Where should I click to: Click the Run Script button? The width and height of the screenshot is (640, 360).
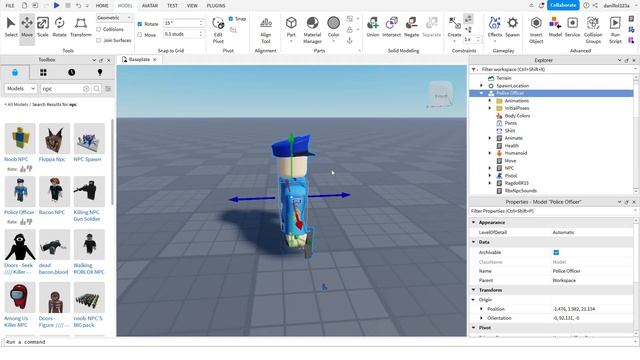(615, 29)
